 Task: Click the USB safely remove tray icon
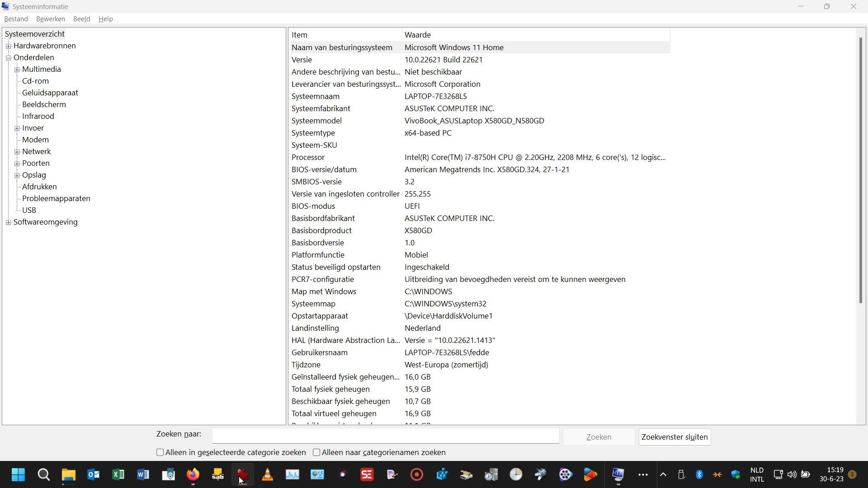(681, 474)
